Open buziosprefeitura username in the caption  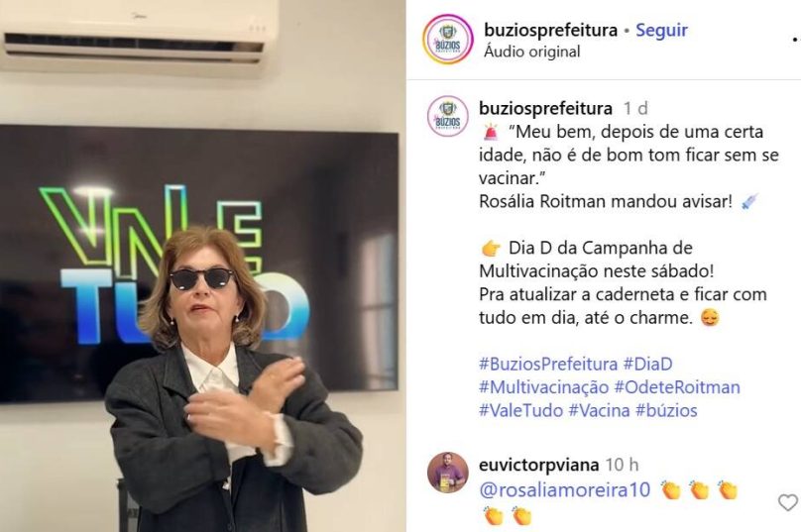(545, 108)
